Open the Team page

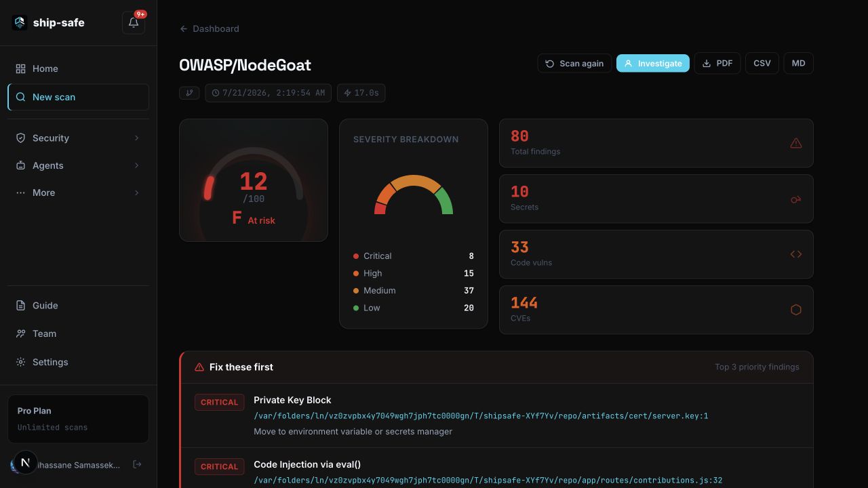point(78,333)
